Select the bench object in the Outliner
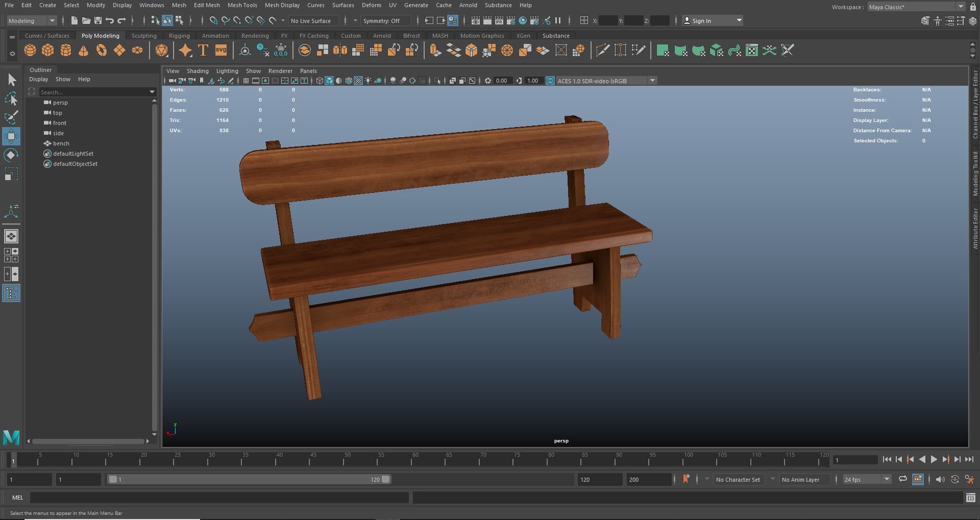980x520 pixels. [61, 143]
